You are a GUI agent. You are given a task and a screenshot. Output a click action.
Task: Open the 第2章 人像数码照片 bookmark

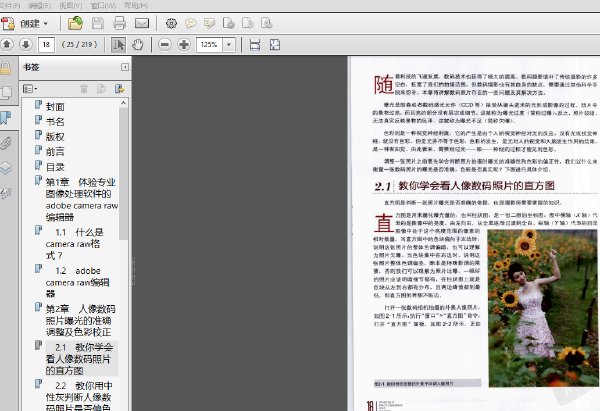(80, 320)
